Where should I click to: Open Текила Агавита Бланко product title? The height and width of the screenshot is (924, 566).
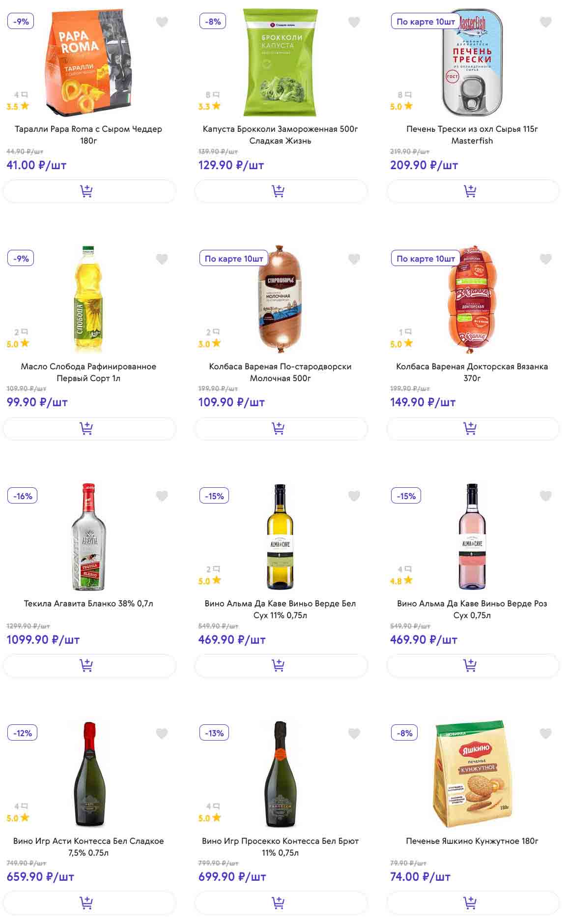[x=88, y=603]
